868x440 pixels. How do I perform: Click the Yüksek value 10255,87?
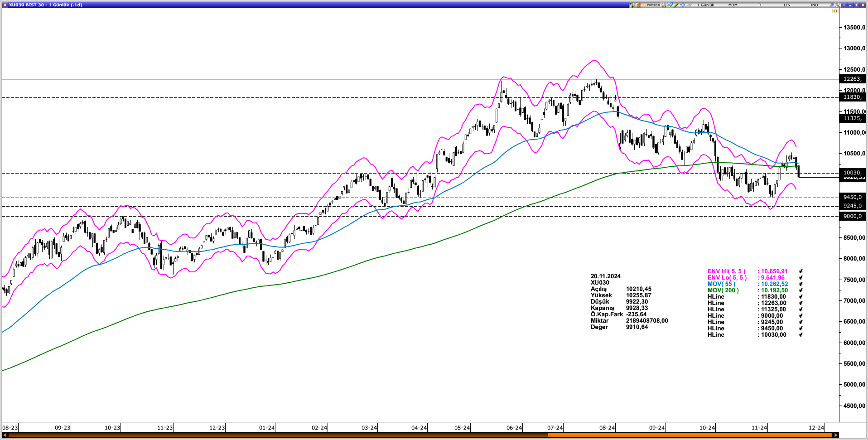(x=639, y=295)
